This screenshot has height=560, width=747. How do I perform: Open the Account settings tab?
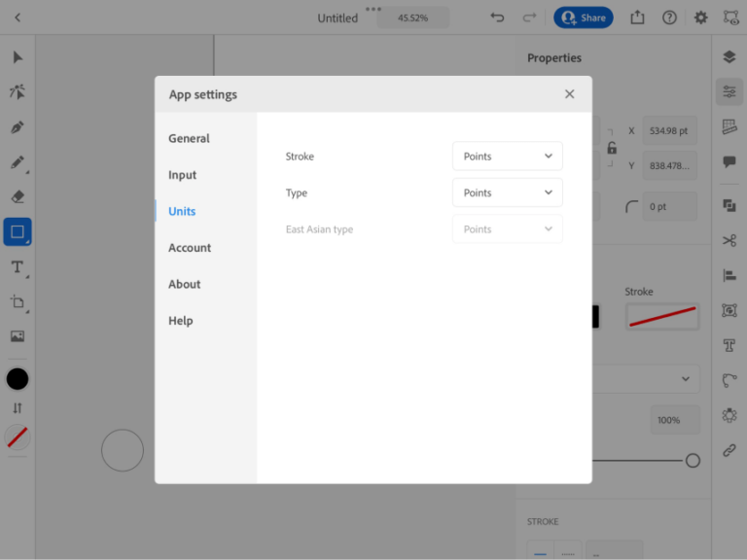coord(190,248)
